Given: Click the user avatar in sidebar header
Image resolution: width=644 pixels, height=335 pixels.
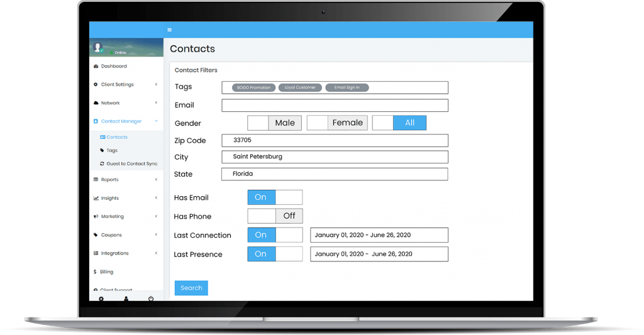Looking at the screenshot, I should (97, 47).
